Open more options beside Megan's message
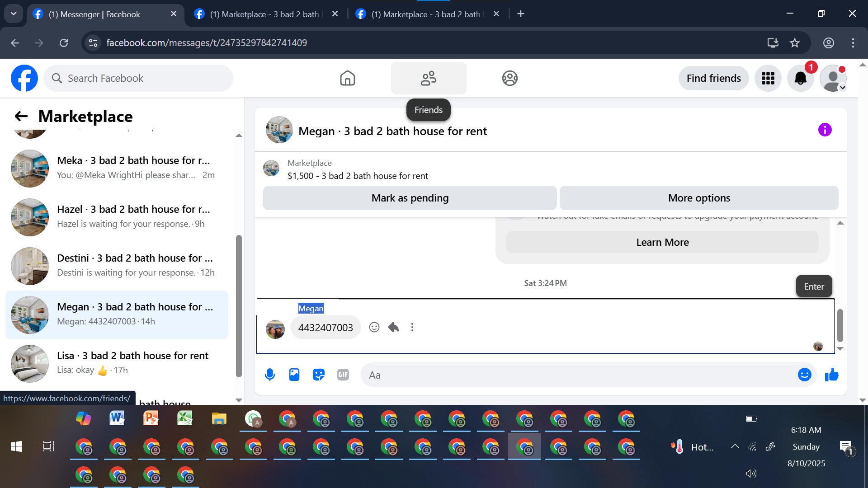The width and height of the screenshot is (868, 488). 412,327
